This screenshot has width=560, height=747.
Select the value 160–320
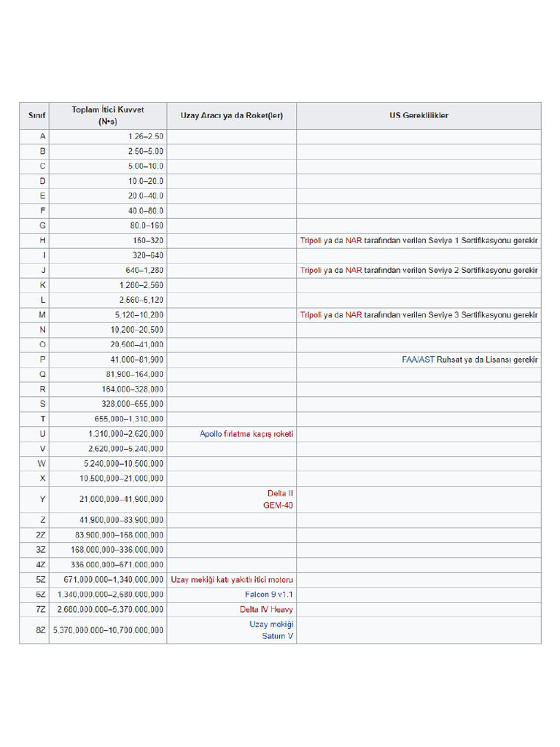click(x=148, y=241)
